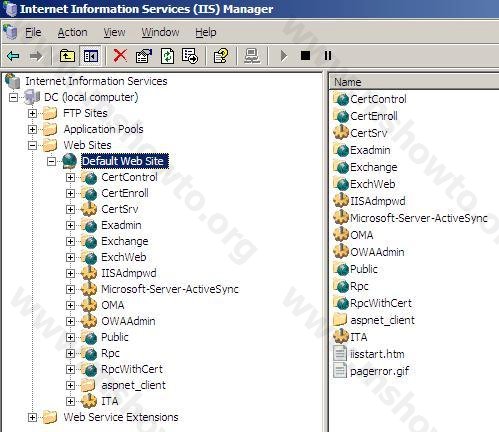
Task: Select Microsoft-Server-ActiveSync in the right pane list
Action: tap(419, 218)
